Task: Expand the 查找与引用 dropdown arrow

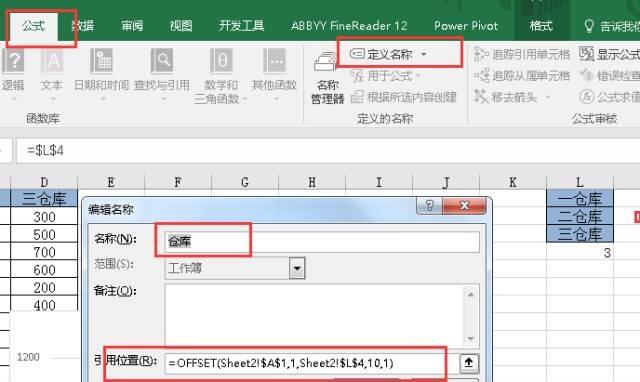Action: [x=163, y=99]
